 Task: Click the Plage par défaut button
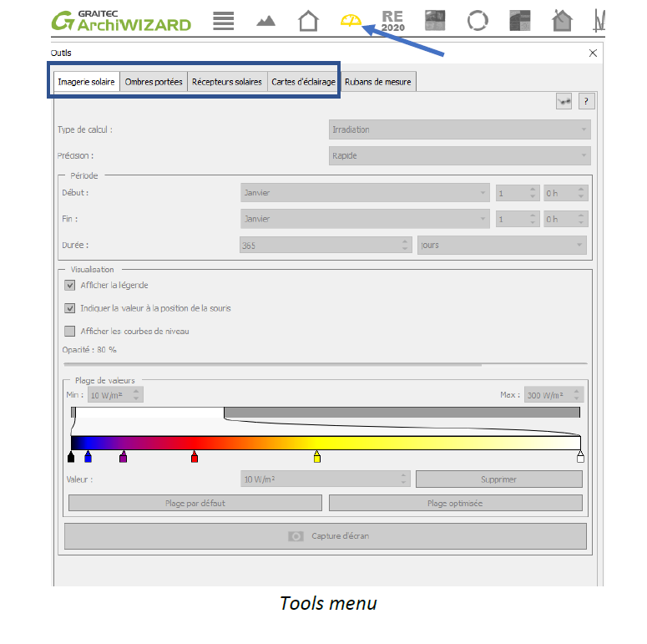pyautogui.click(x=195, y=503)
